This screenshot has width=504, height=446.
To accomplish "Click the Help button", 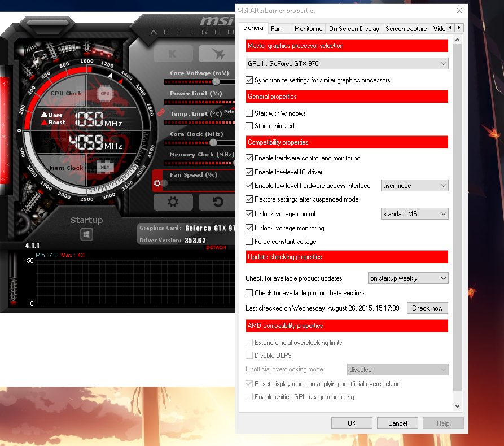I will (443, 423).
